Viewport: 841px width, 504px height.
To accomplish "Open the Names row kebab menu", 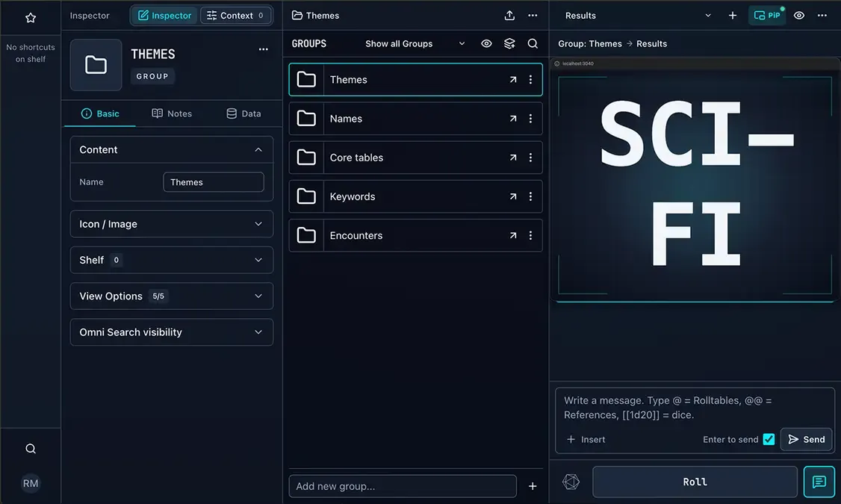I will point(530,119).
